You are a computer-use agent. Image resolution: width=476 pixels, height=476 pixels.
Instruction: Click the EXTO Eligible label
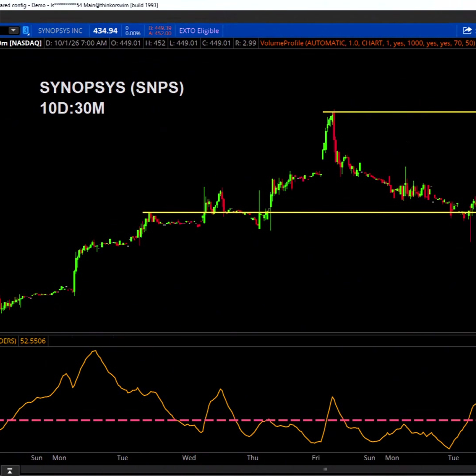pos(199,31)
